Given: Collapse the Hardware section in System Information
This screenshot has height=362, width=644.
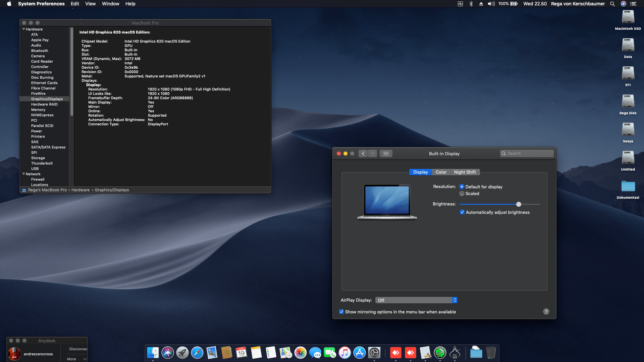Looking at the screenshot, I should click(x=23, y=29).
